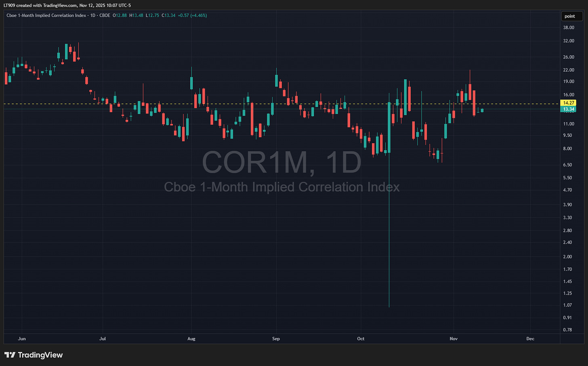Click the change value +0.57 (+4.46%)

coord(192,15)
